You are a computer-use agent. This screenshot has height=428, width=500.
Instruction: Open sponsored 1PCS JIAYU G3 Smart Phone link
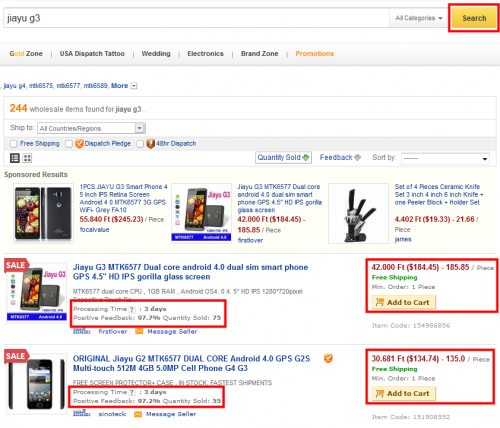click(x=123, y=198)
